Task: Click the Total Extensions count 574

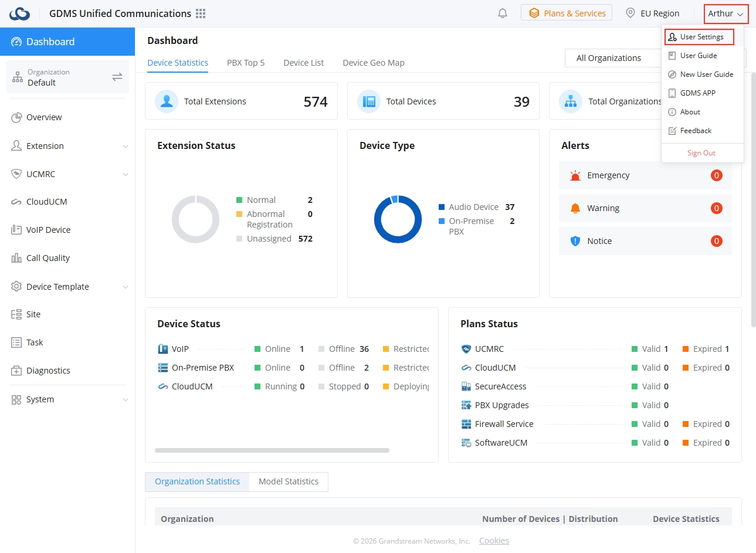Action: point(316,101)
